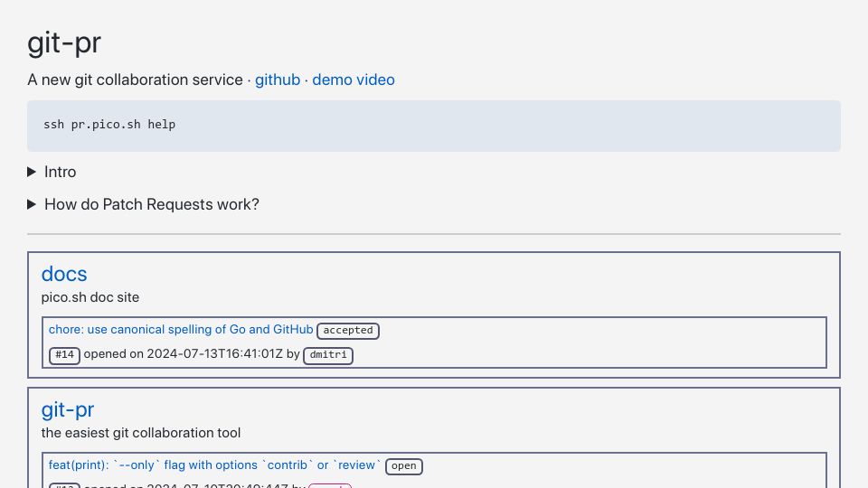Viewport: 868px width, 488px height.
Task: Click the open status badge
Action: point(403,466)
